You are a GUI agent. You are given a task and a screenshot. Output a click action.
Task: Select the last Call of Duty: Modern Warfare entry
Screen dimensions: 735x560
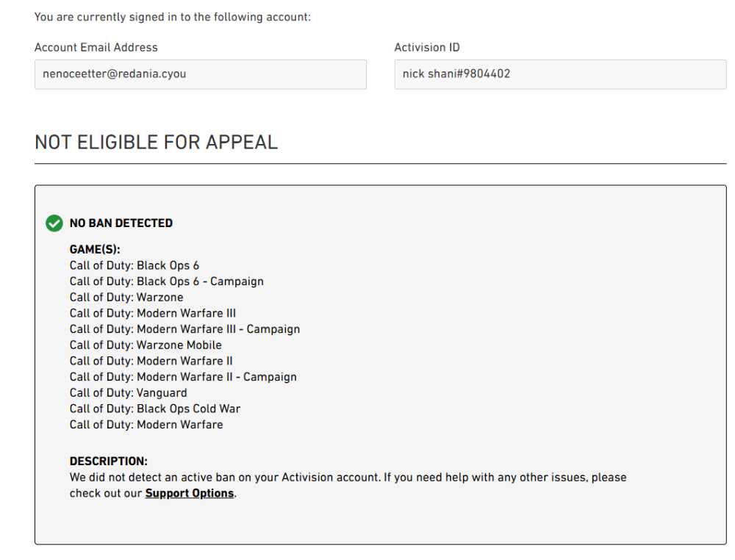pos(146,425)
